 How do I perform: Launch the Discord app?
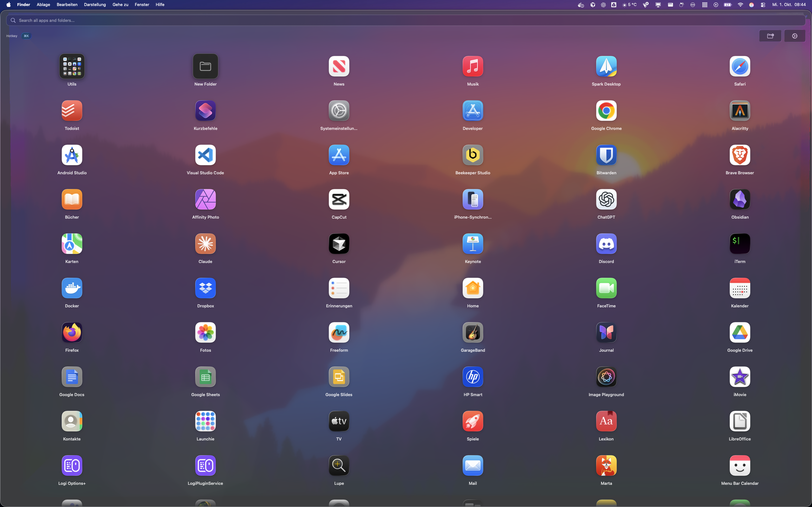tap(606, 244)
